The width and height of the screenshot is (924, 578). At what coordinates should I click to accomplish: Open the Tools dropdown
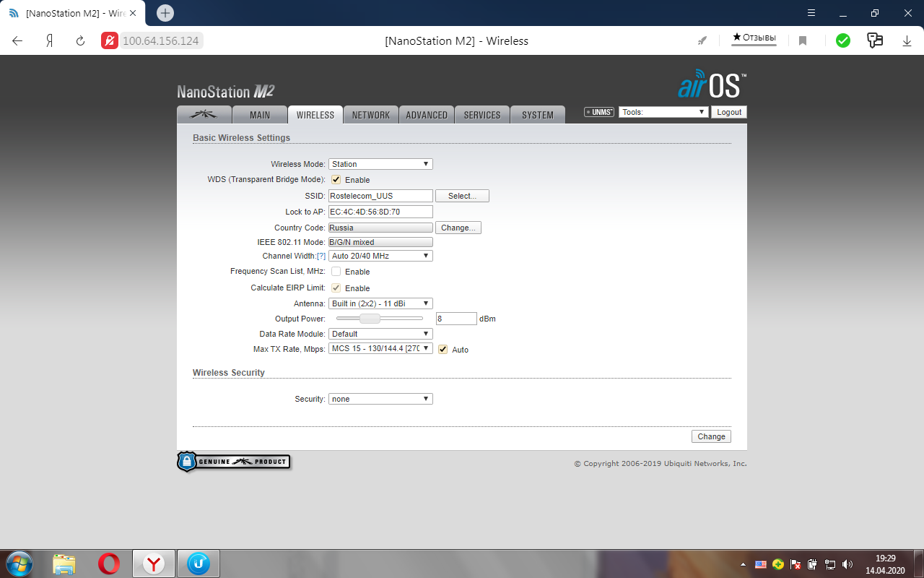(663, 112)
